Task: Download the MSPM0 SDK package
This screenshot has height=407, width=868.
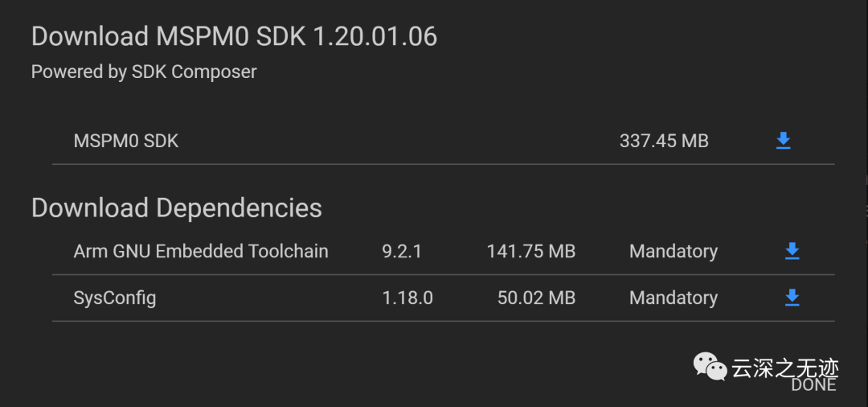Action: click(x=784, y=142)
